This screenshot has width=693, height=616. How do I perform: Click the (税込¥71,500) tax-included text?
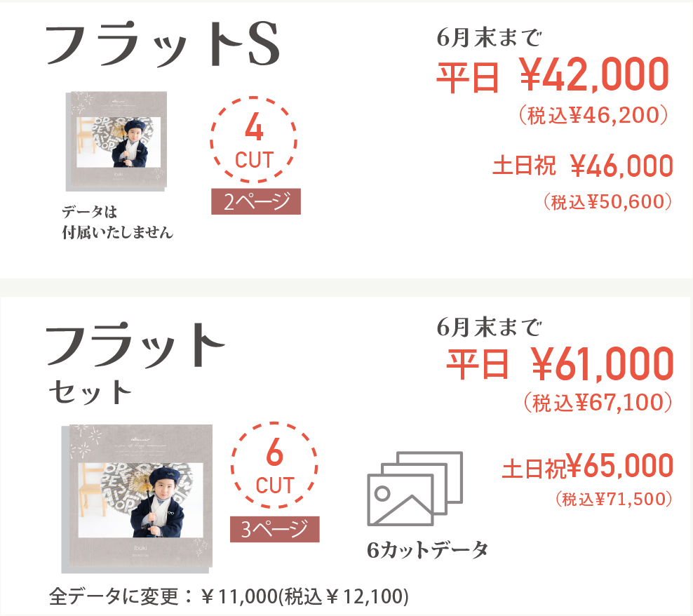click(614, 499)
